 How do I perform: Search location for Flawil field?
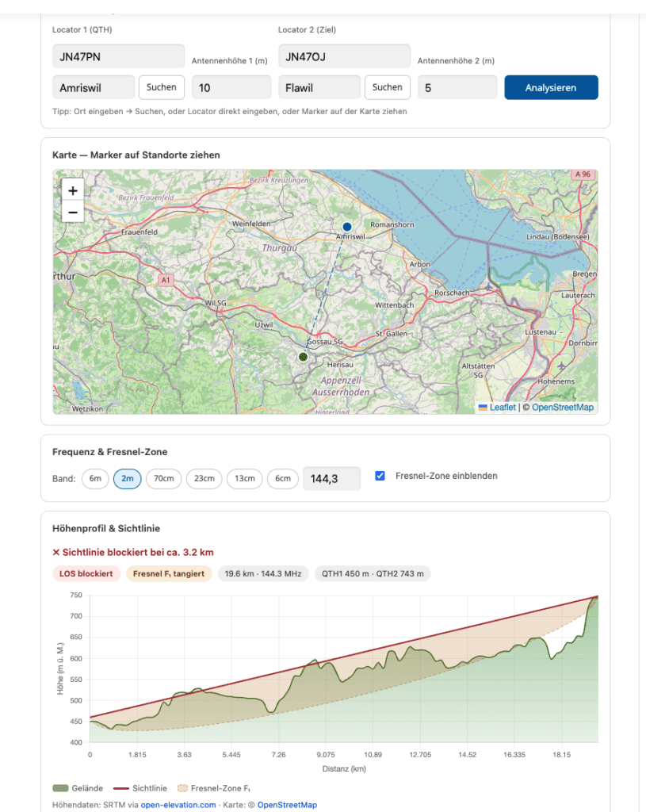coord(388,87)
